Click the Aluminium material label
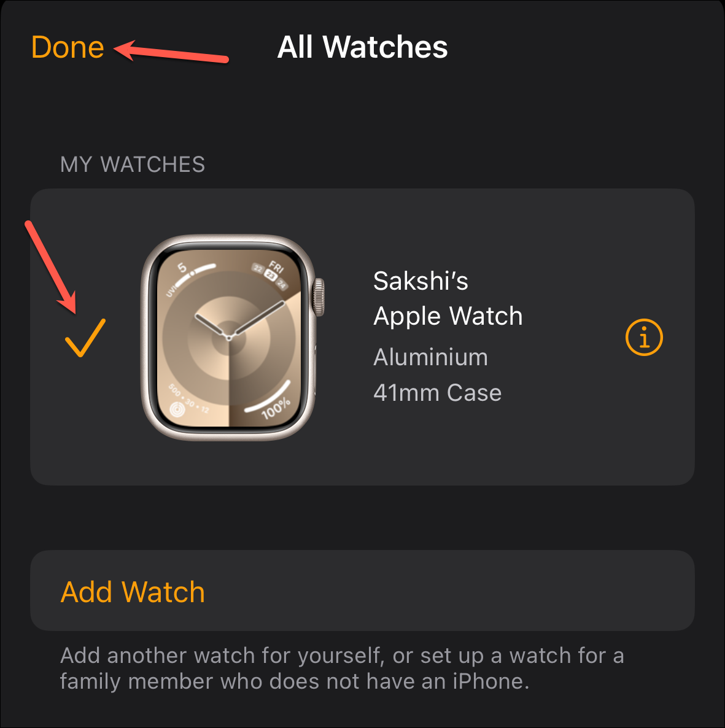The width and height of the screenshot is (725, 728). pyautogui.click(x=430, y=357)
